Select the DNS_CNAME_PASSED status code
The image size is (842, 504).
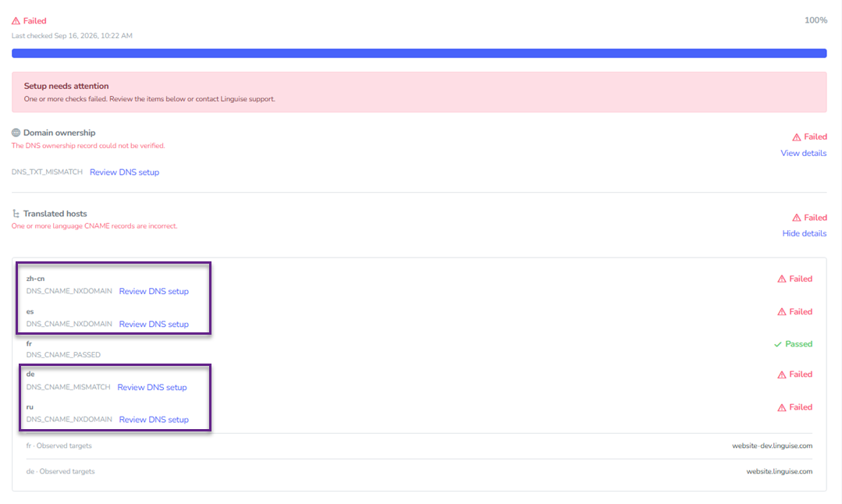pos(63,355)
